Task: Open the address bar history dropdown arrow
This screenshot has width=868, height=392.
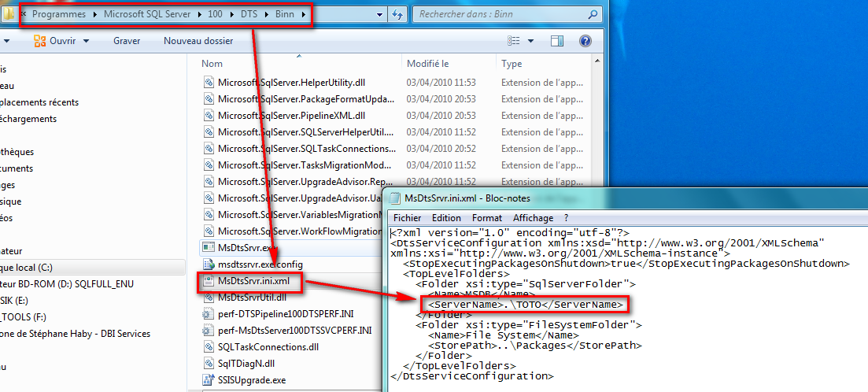Action: (x=379, y=14)
